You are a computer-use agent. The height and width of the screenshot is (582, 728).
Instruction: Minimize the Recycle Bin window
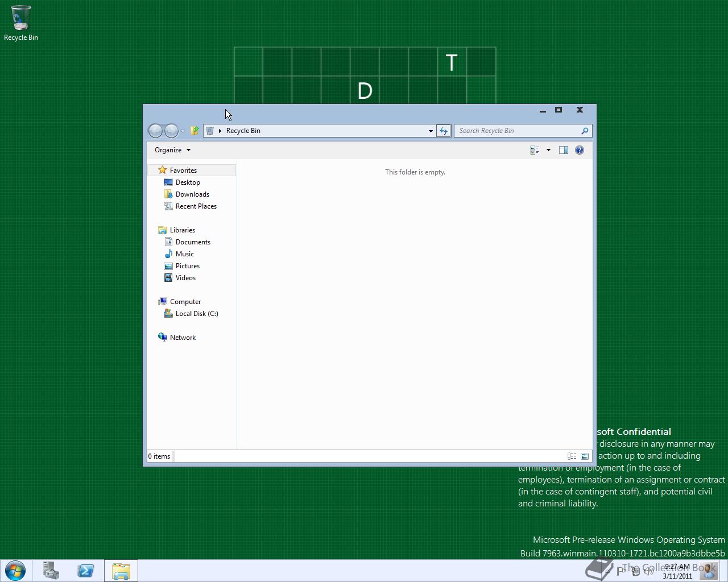click(543, 110)
